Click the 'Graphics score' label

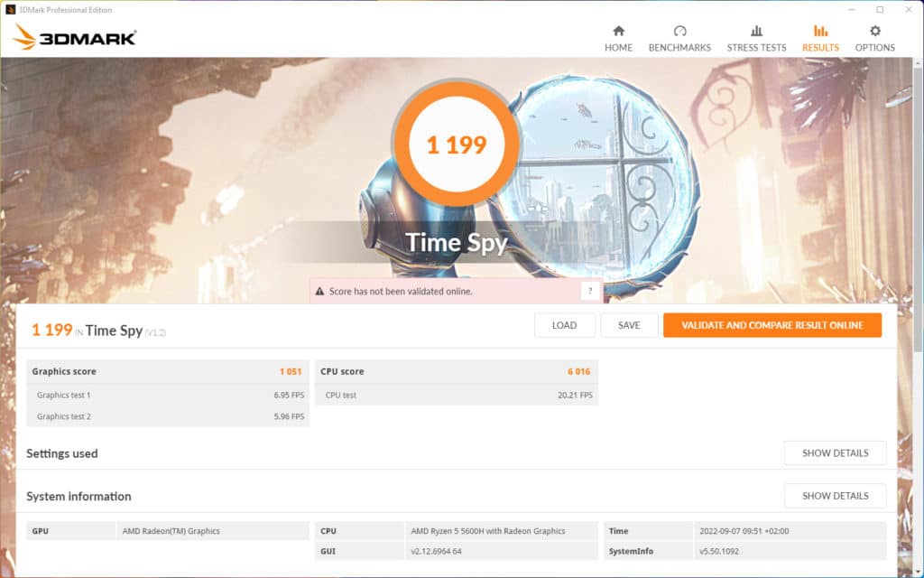64,371
